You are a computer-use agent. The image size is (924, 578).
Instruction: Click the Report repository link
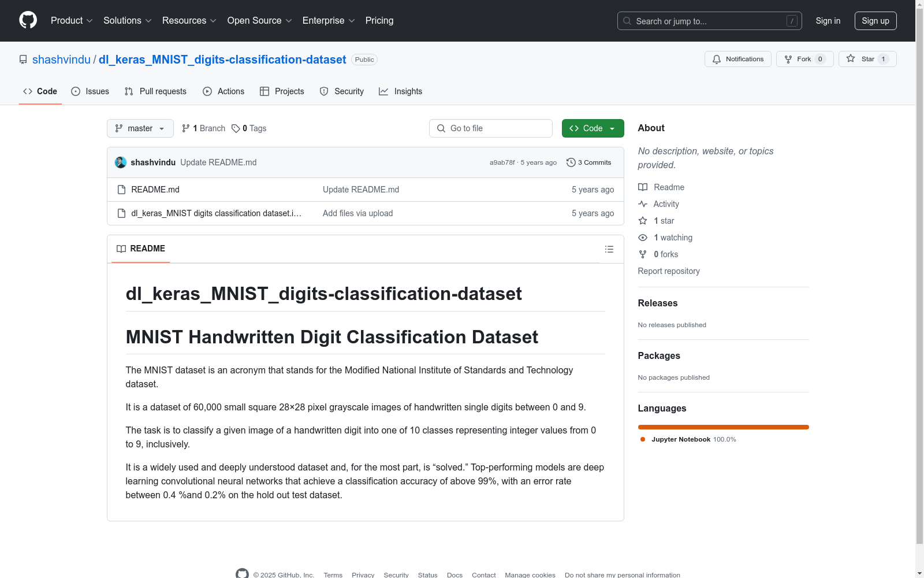(x=669, y=271)
